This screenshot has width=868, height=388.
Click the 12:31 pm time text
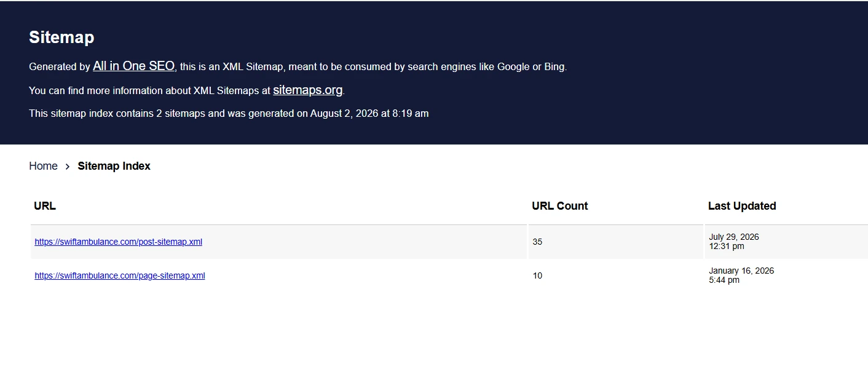[727, 246]
